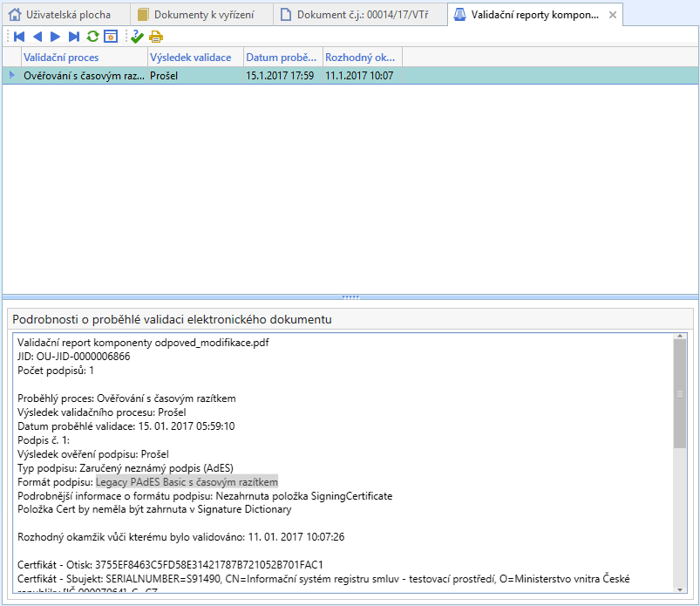Open the record detail window icon

click(111, 37)
